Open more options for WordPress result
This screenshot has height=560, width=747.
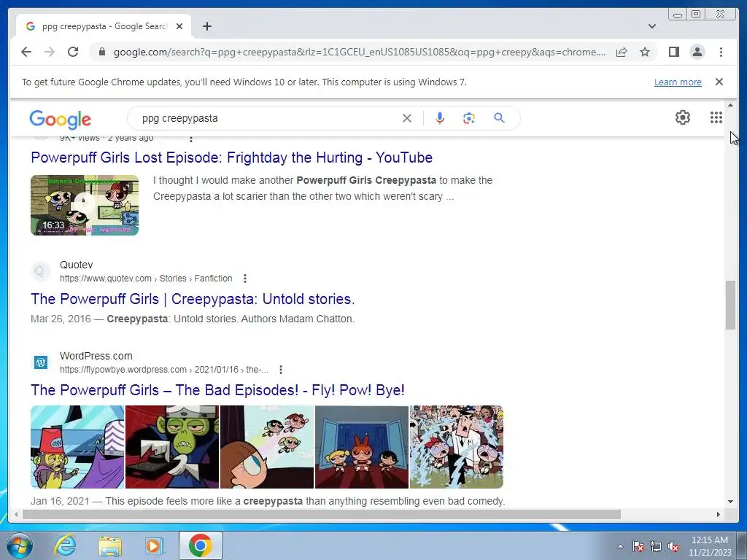pyautogui.click(x=281, y=370)
